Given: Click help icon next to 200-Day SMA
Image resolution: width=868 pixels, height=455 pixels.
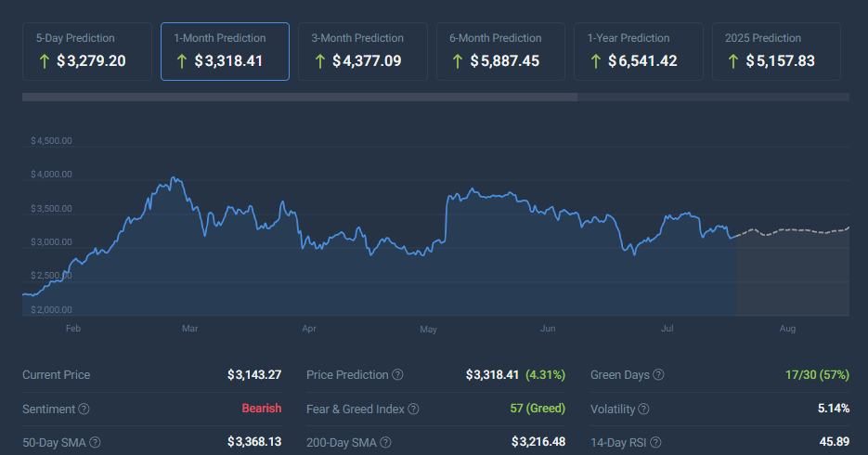Looking at the screenshot, I should (384, 442).
